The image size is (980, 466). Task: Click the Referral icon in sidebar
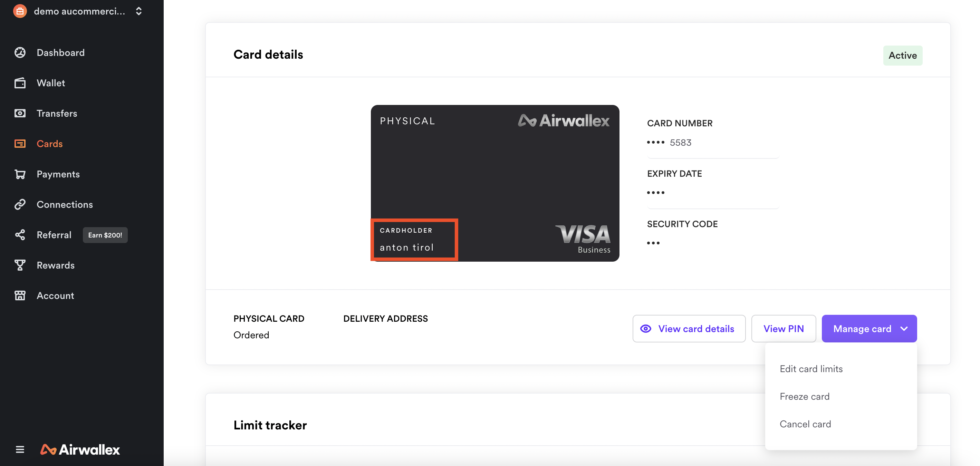[x=20, y=234]
